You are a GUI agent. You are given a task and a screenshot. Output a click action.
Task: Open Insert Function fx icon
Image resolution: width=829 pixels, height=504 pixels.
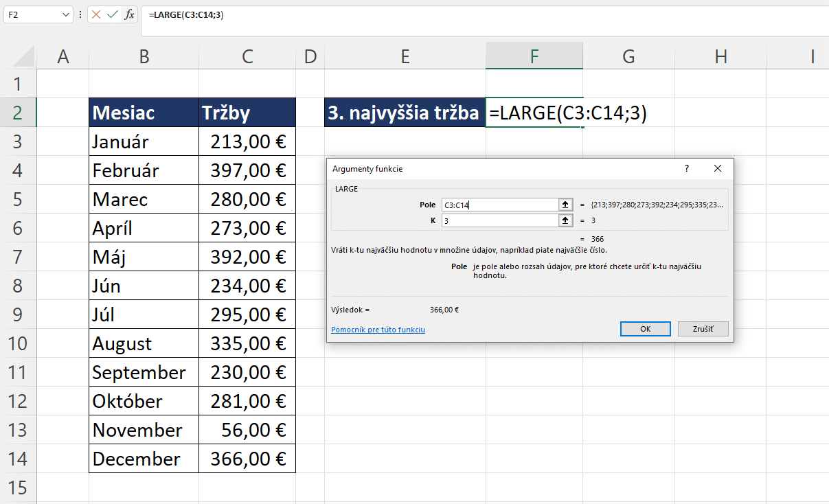tap(129, 14)
